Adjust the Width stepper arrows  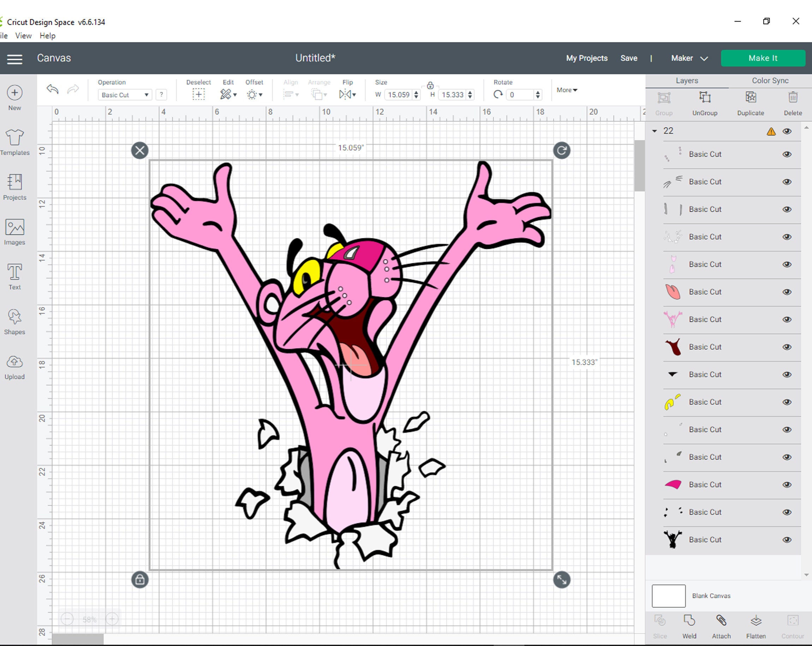coord(416,95)
